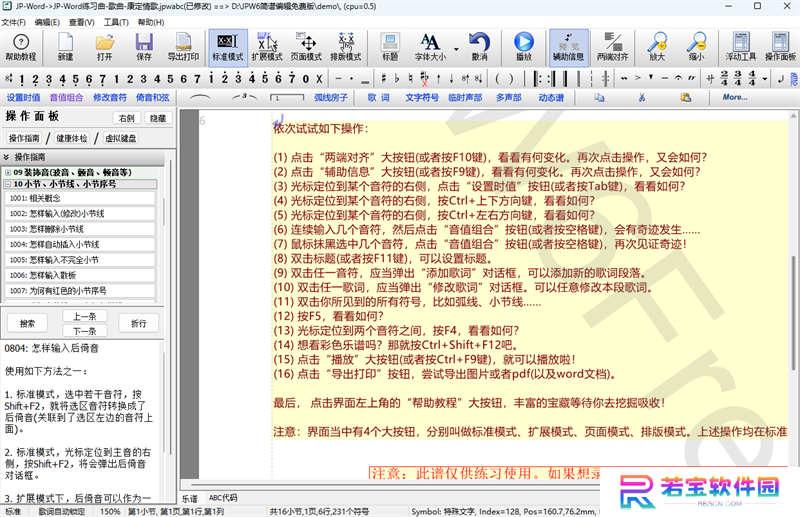
Task: Switch to the ABC代码 tab
Action: coord(223,498)
